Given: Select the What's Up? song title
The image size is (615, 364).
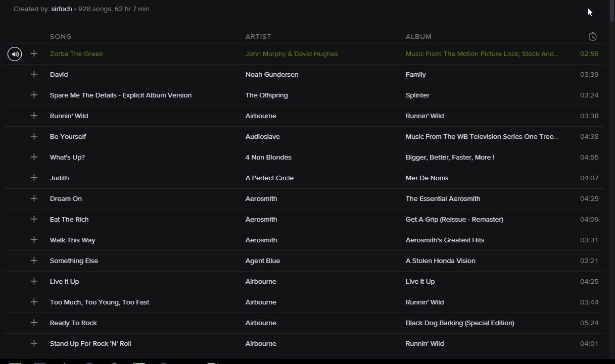Looking at the screenshot, I should tap(67, 157).
